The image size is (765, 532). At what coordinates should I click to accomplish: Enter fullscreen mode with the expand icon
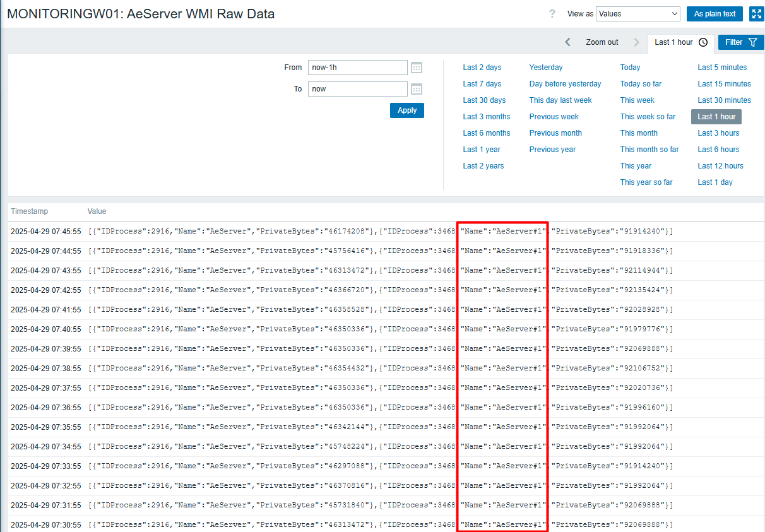click(756, 13)
